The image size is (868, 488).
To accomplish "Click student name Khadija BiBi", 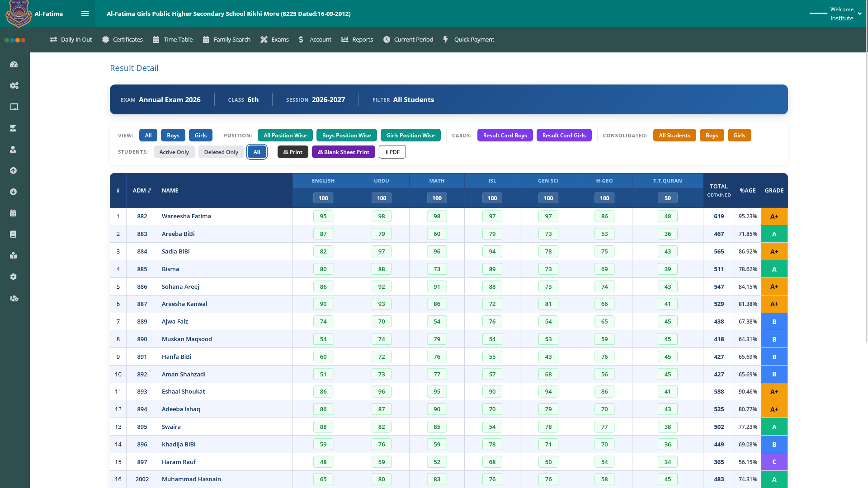I will click(x=179, y=445).
